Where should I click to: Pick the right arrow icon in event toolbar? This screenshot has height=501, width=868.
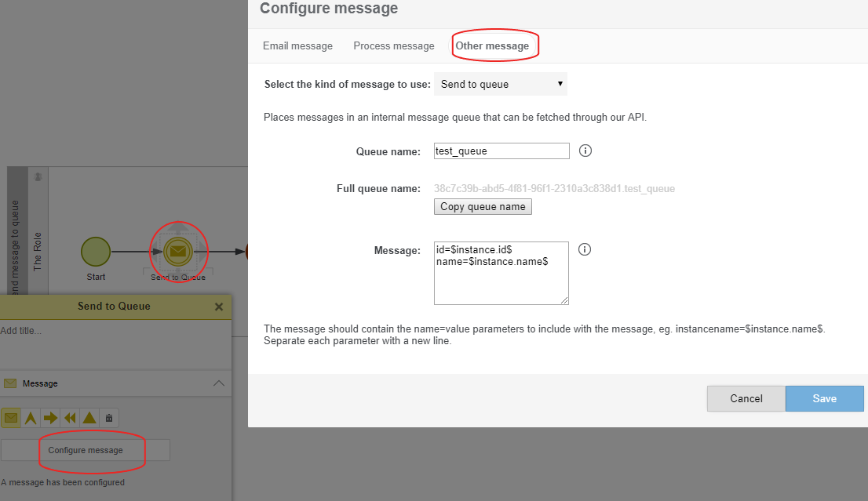click(51, 418)
